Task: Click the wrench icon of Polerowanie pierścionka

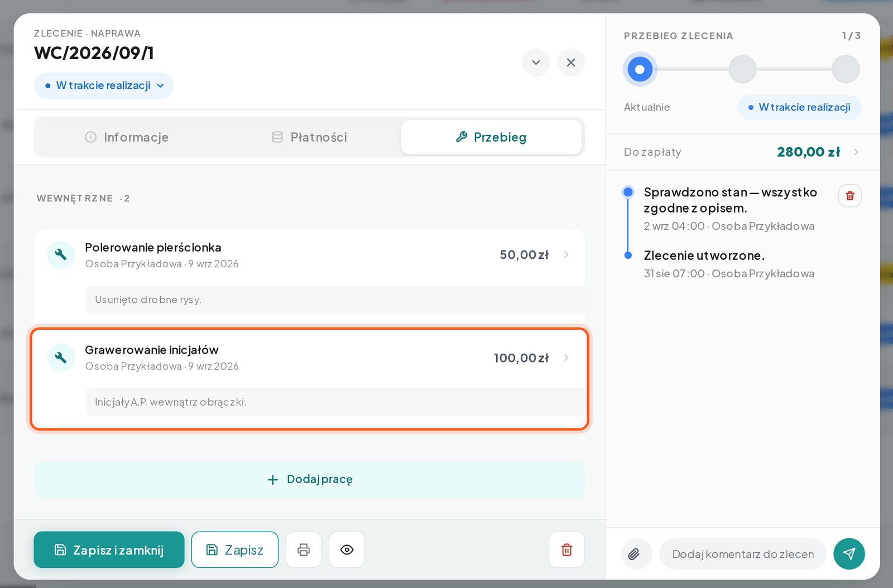Action: coord(61,255)
